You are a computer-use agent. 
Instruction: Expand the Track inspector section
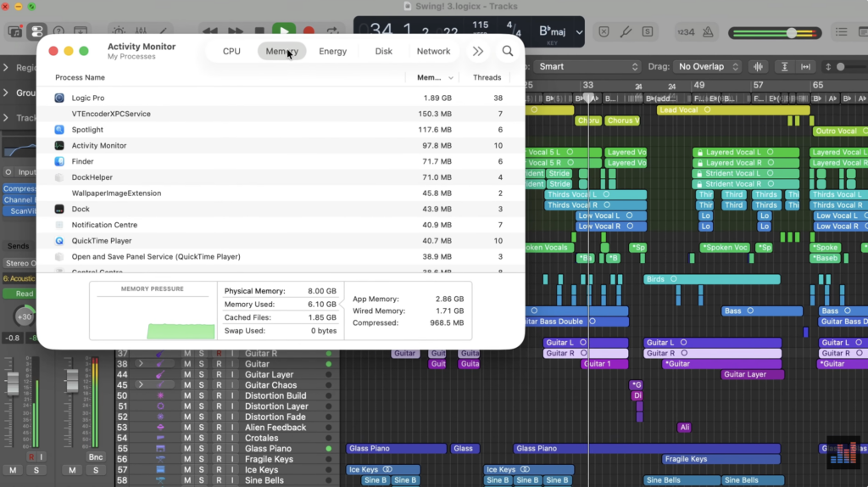[6, 117]
